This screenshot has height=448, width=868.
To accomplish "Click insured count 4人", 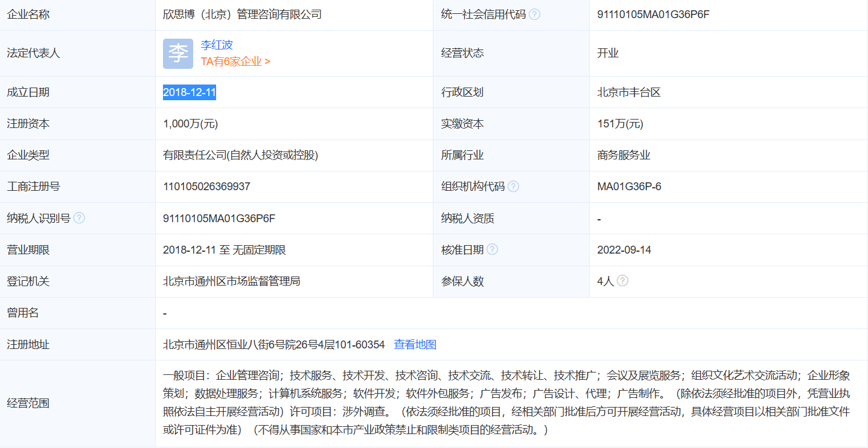I will tap(605, 281).
